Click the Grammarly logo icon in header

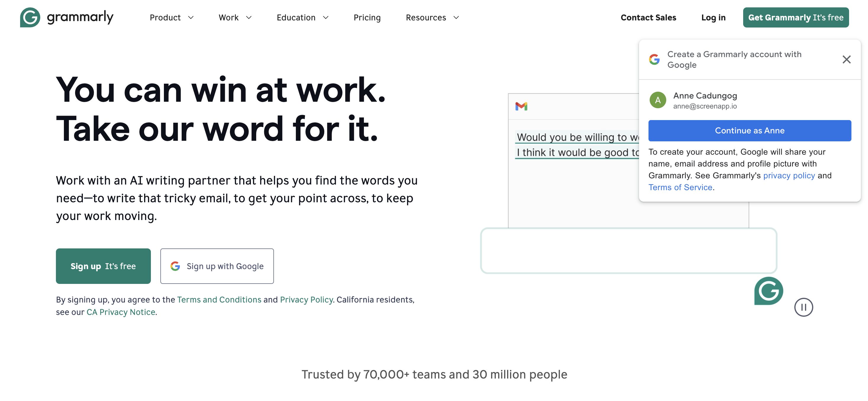tap(30, 17)
